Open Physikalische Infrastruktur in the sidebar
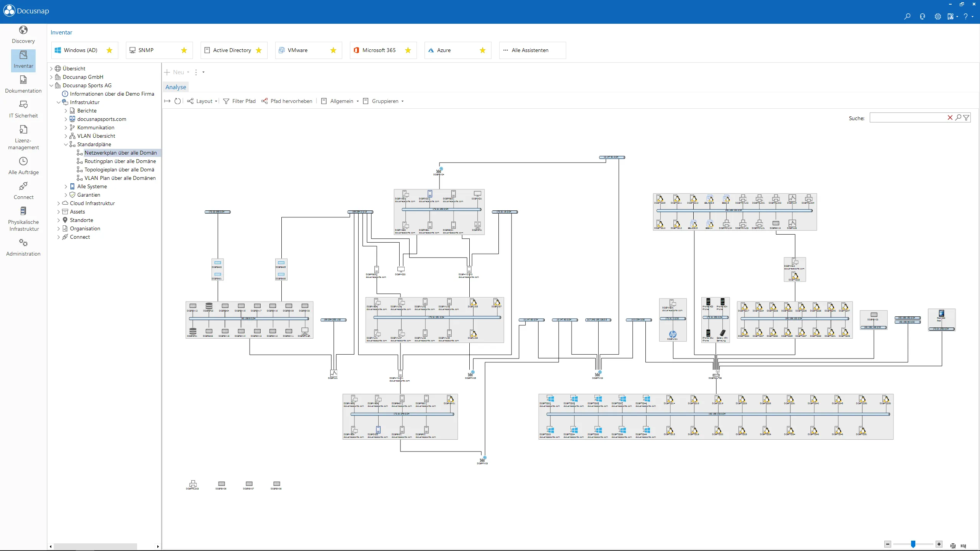Viewport: 980px width, 551px height. [23, 219]
